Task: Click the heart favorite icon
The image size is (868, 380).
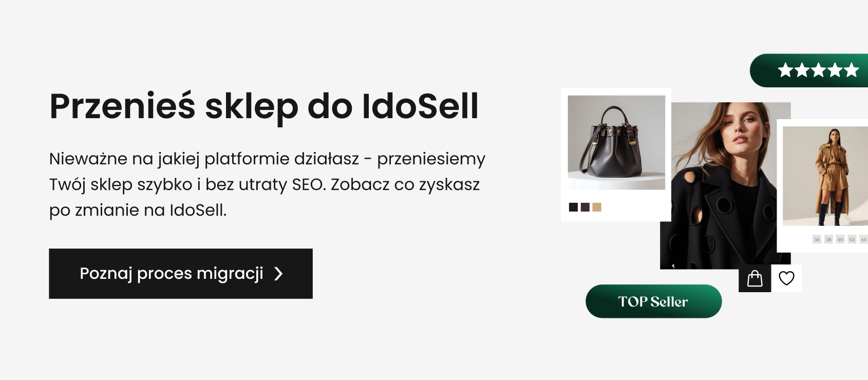Action: point(786,278)
